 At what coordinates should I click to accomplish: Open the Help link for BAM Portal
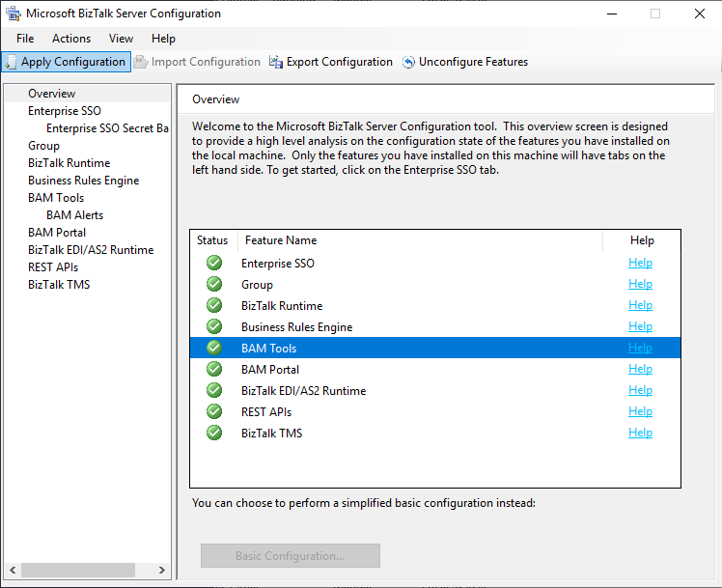tap(640, 370)
